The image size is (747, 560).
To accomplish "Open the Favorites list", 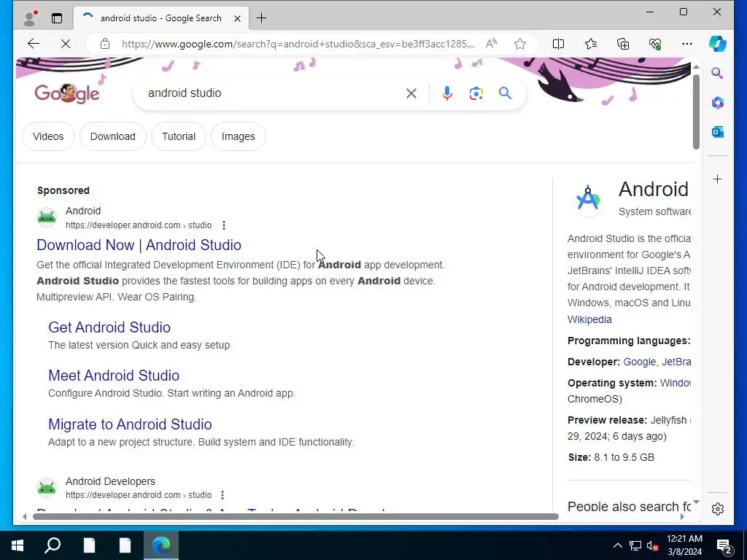I will click(591, 44).
